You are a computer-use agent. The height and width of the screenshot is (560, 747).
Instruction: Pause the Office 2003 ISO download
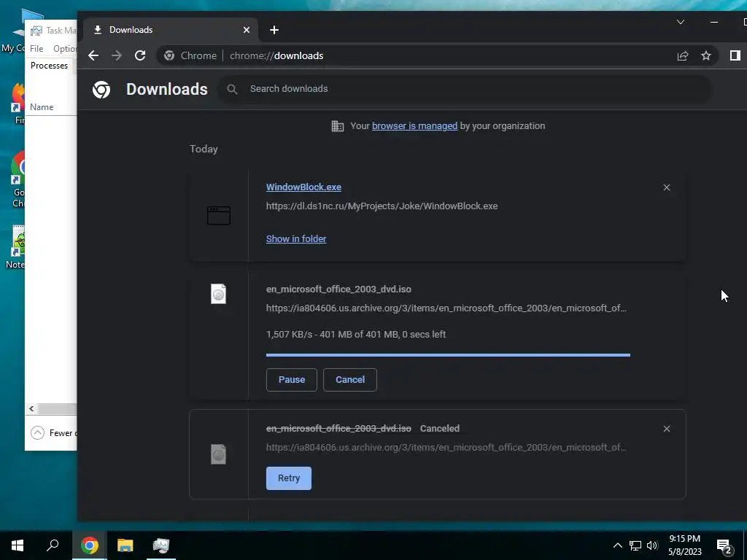[292, 379]
